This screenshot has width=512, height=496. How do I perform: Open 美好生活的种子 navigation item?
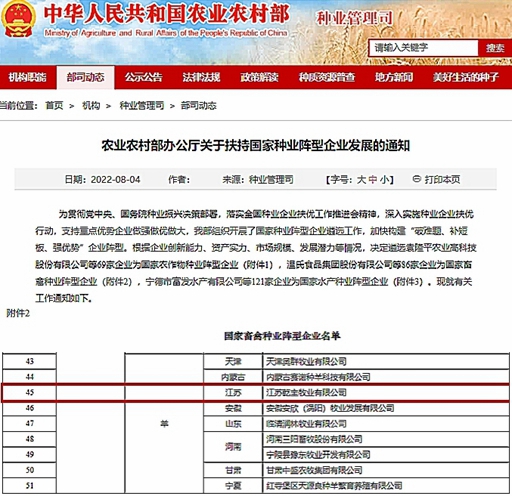click(466, 77)
